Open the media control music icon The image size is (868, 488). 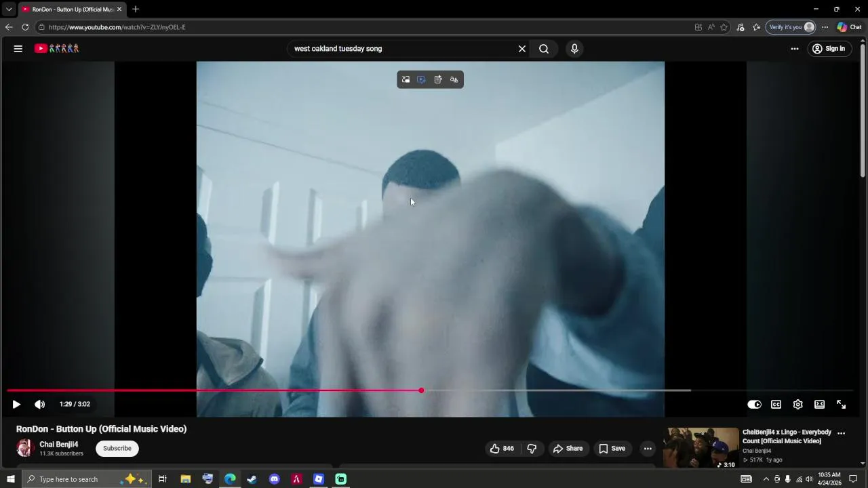(x=741, y=27)
